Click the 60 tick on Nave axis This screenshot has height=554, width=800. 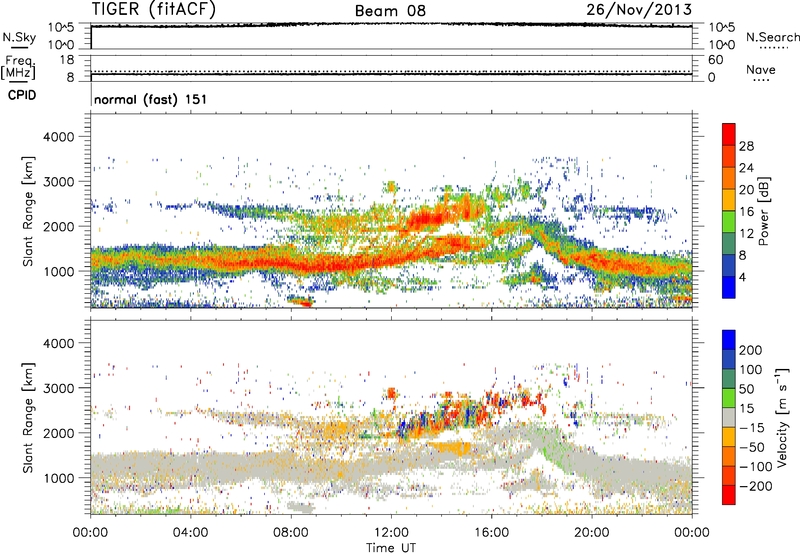click(715, 60)
